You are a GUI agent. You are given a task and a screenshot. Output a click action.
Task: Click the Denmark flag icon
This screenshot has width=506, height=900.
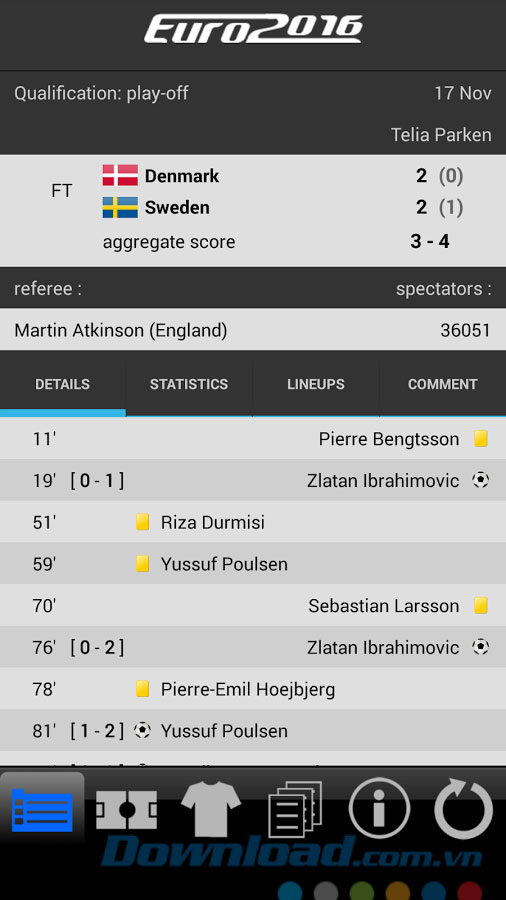(x=120, y=176)
